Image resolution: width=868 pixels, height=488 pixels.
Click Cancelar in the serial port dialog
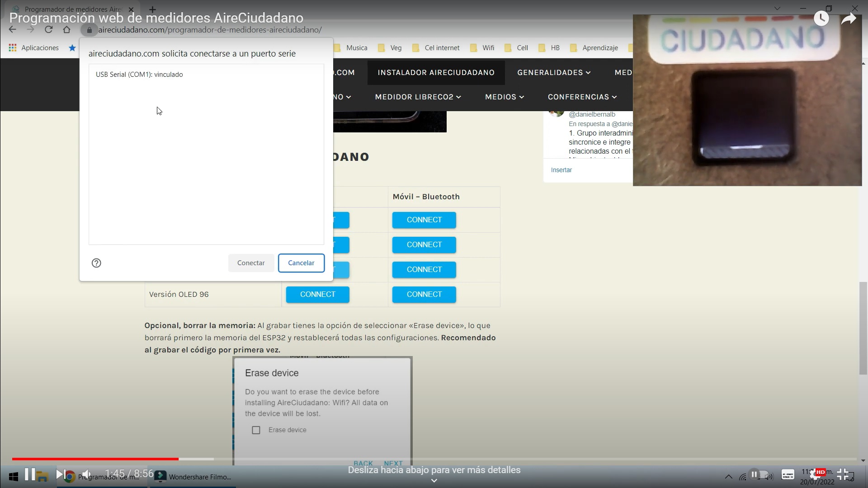click(301, 263)
